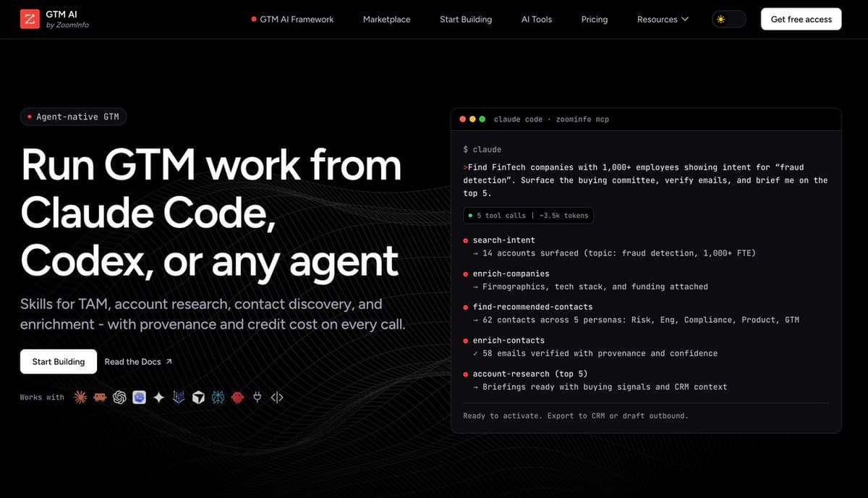Click the 'Briefings ready with buying signals' line
The height and width of the screenshot is (498, 868).
pyautogui.click(x=600, y=387)
